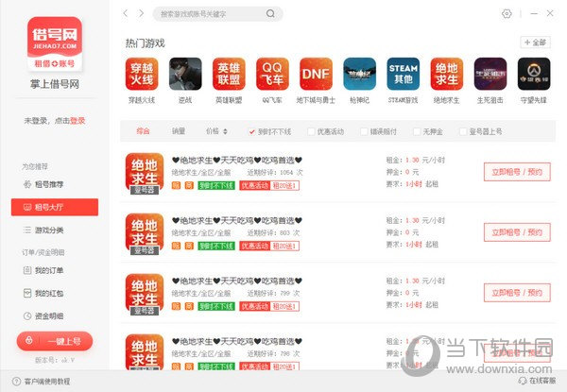Click the 掌上借号网 title text
The image size is (567, 392).
click(x=55, y=84)
